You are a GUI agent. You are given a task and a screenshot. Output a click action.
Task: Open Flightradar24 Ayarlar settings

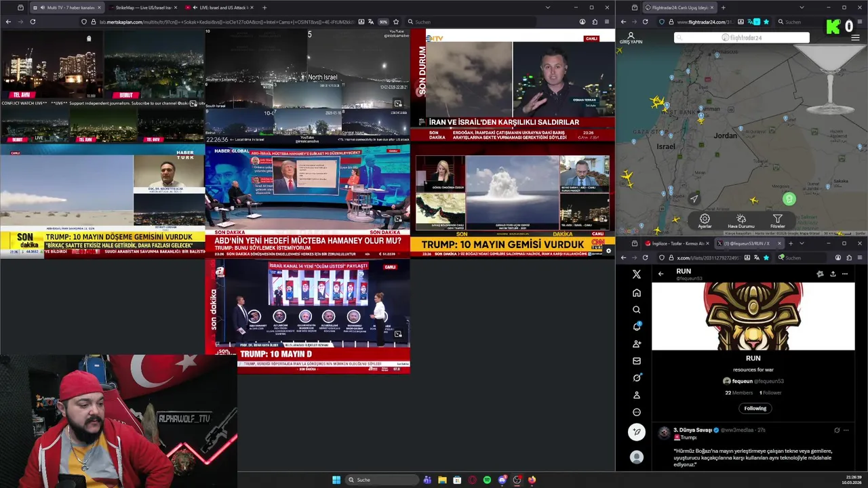705,221
